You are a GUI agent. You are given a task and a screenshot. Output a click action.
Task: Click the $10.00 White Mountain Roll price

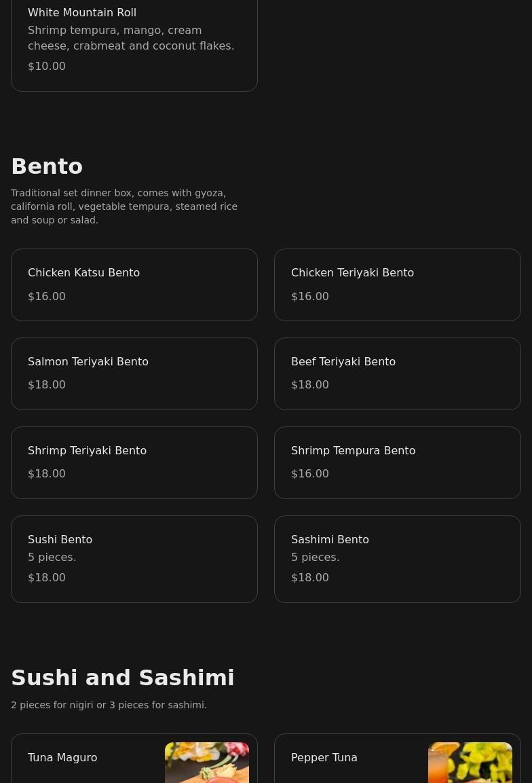[47, 66]
